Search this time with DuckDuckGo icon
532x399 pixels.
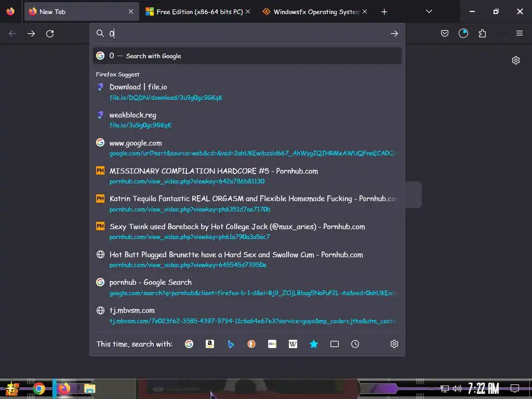point(251,344)
